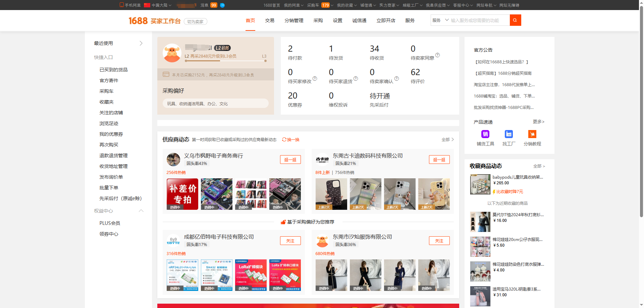Open the 分销教程 product icon
The height and width of the screenshot is (308, 644).
pyautogui.click(x=532, y=134)
